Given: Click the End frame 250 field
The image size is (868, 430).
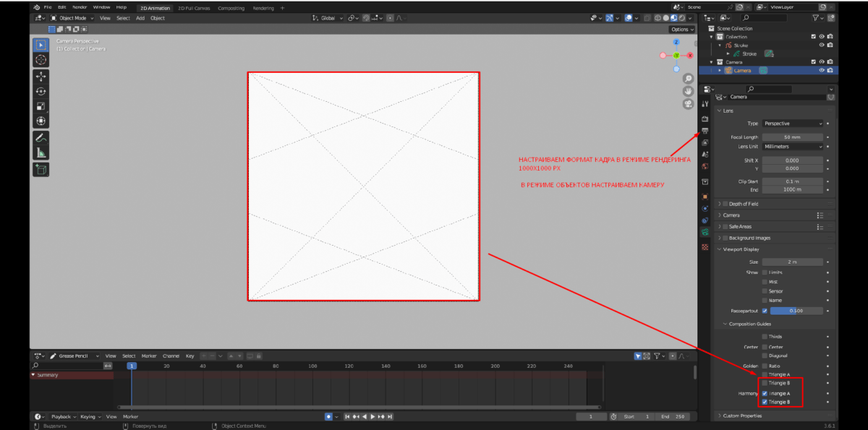Looking at the screenshot, I should pos(672,417).
